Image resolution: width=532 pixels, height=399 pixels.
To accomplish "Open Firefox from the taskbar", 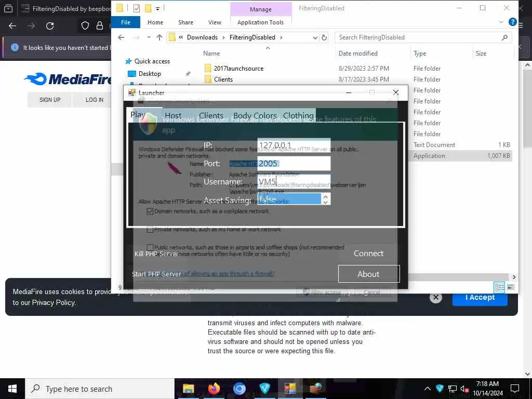I will (214, 389).
